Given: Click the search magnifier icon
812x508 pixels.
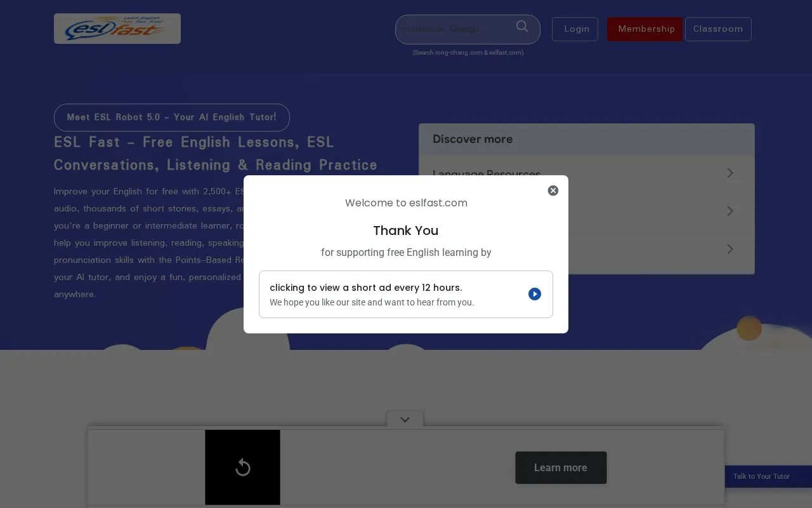Looking at the screenshot, I should click(x=522, y=26).
